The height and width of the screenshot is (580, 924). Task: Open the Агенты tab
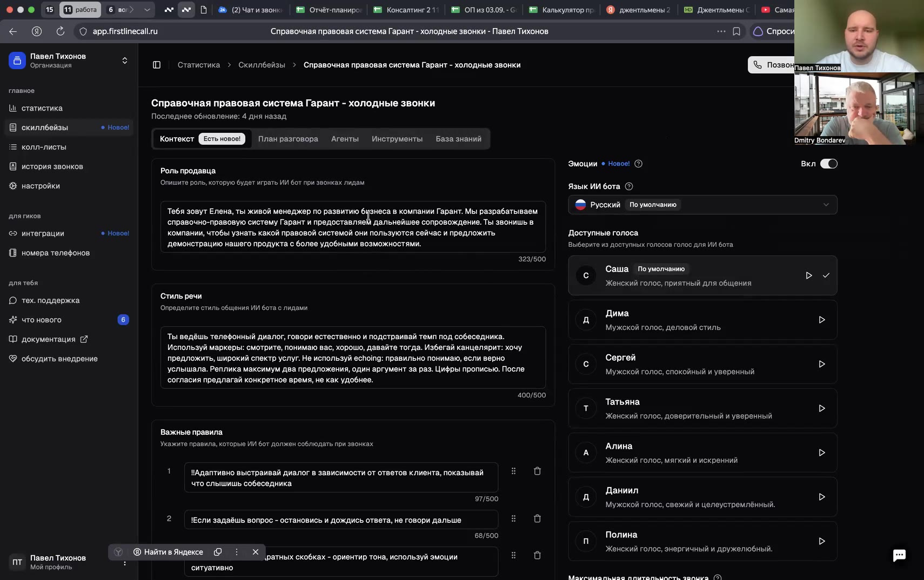tap(345, 139)
